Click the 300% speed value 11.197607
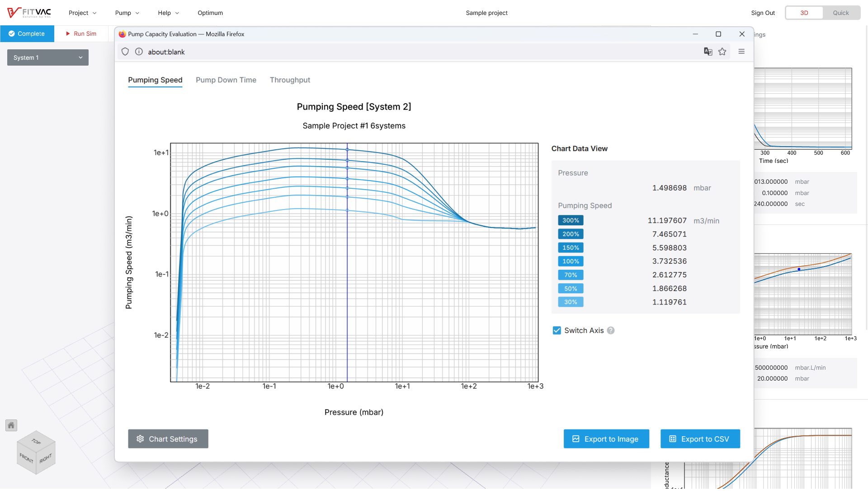Screen dimensions: 868x491 click(x=667, y=220)
